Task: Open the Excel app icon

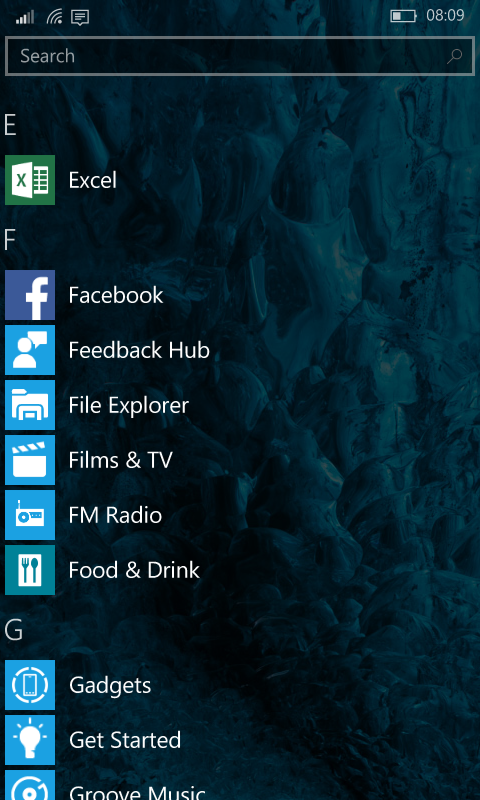Action: (30, 180)
